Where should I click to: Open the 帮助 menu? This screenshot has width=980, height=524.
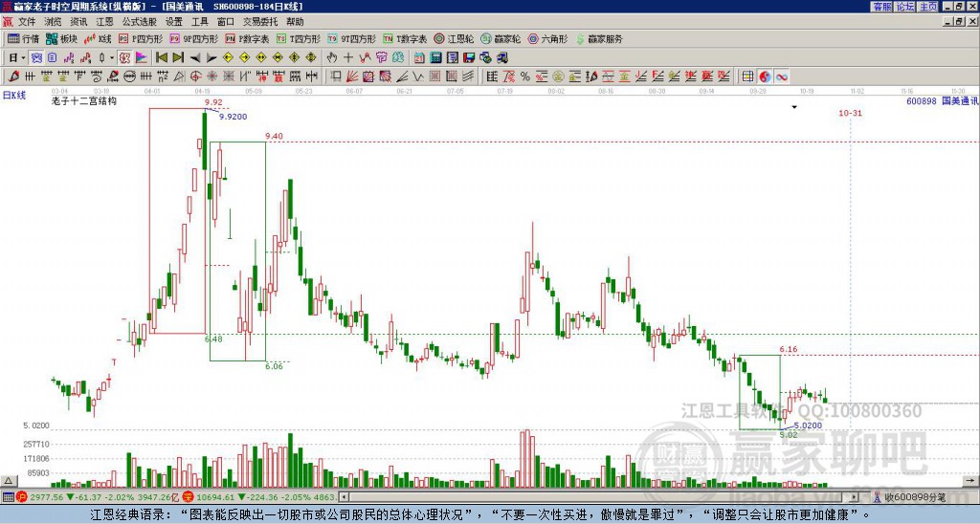click(x=295, y=22)
